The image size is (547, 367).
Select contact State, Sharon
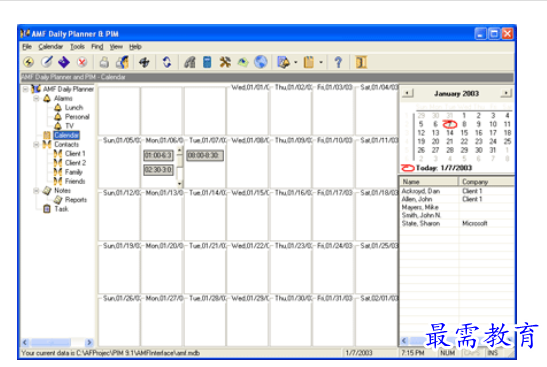click(421, 223)
